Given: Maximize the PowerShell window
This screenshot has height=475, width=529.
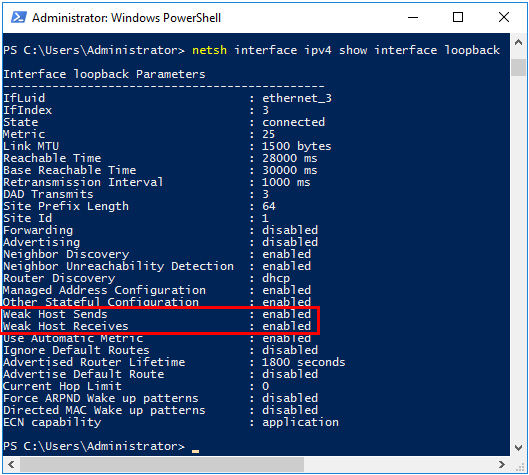Looking at the screenshot, I should pos(458,17).
